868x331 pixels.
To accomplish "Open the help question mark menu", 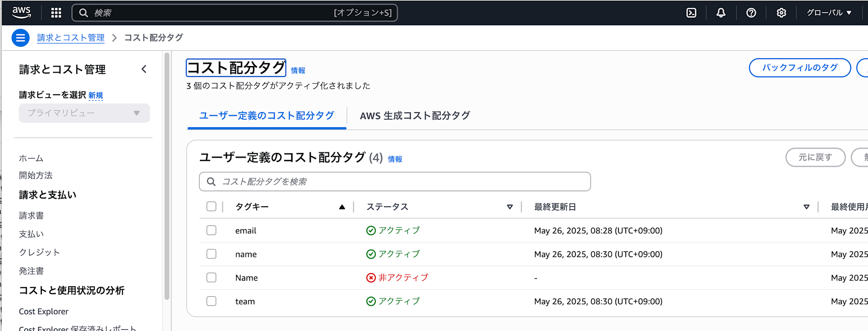I will coord(751,13).
